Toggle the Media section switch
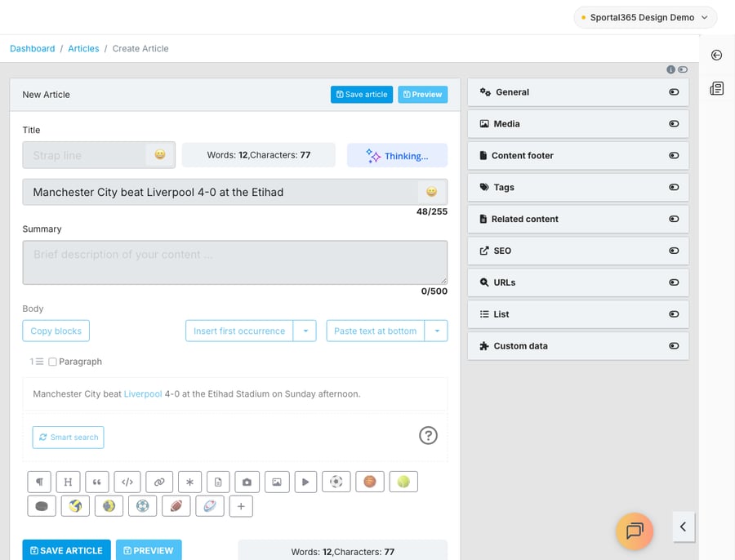The width and height of the screenshot is (735, 560). coord(674,124)
